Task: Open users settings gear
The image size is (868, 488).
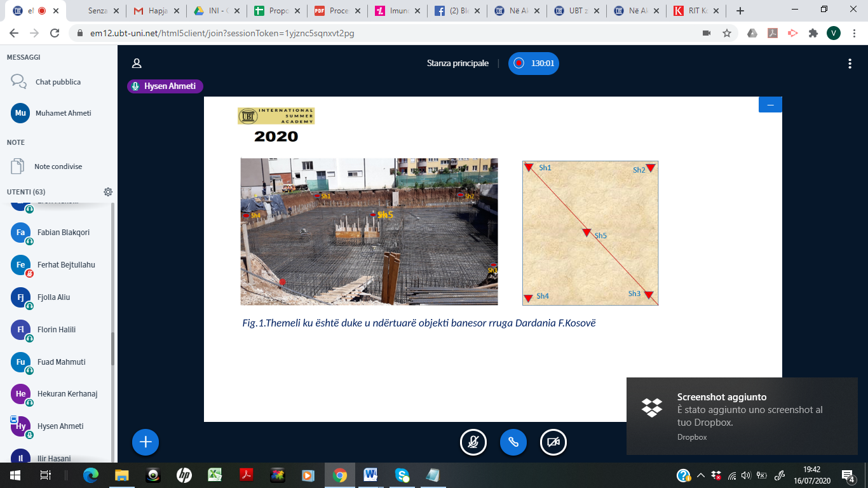Action: (108, 192)
